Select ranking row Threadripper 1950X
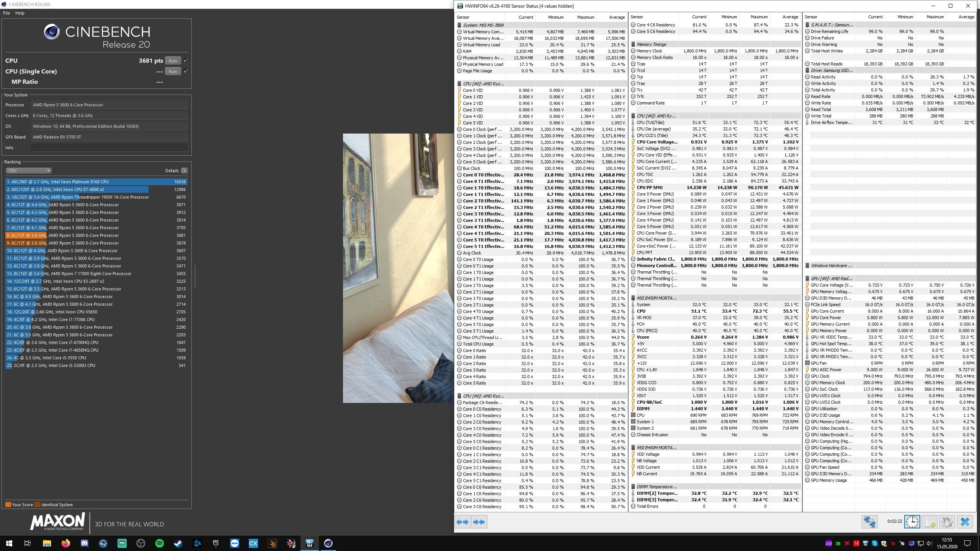 click(96, 197)
